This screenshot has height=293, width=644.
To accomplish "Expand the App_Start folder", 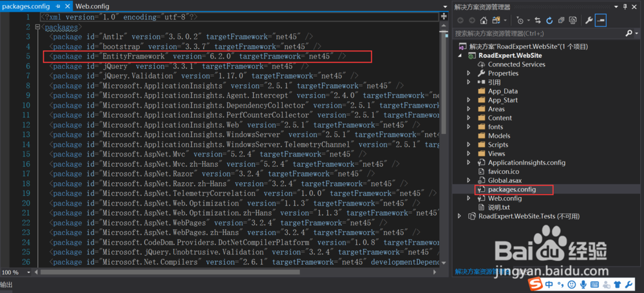I will [469, 100].
